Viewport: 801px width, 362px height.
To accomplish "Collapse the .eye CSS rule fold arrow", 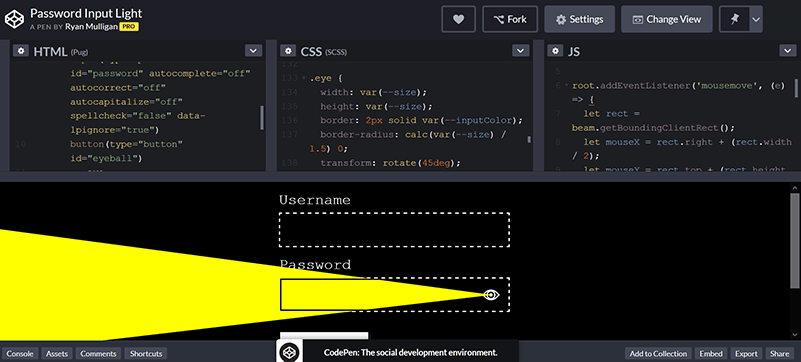I will coord(304,79).
